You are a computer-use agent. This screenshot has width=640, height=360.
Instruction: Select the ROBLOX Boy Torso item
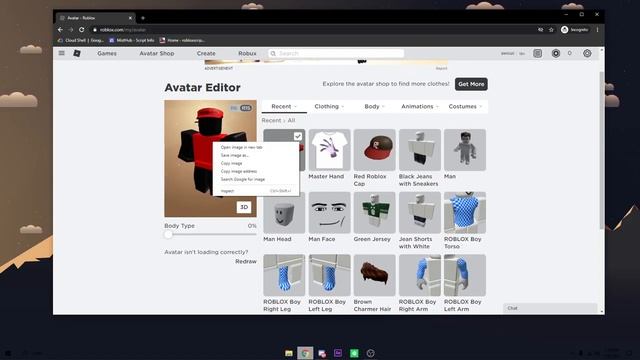point(465,213)
